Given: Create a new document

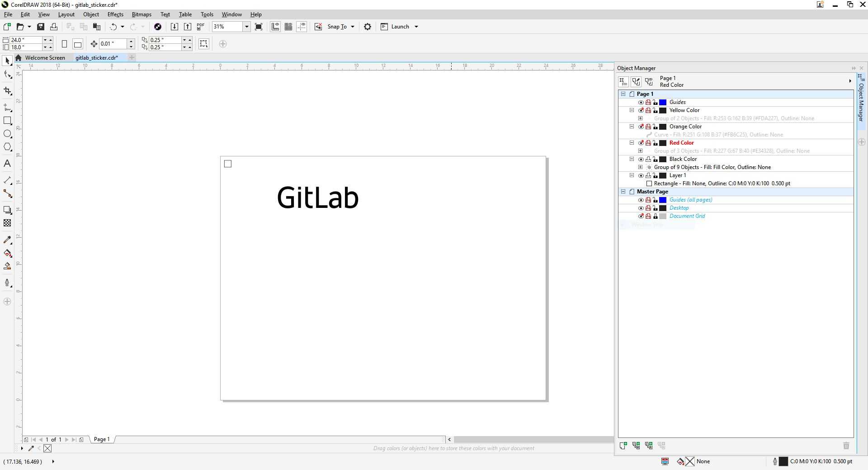Looking at the screenshot, I should click(7, 27).
